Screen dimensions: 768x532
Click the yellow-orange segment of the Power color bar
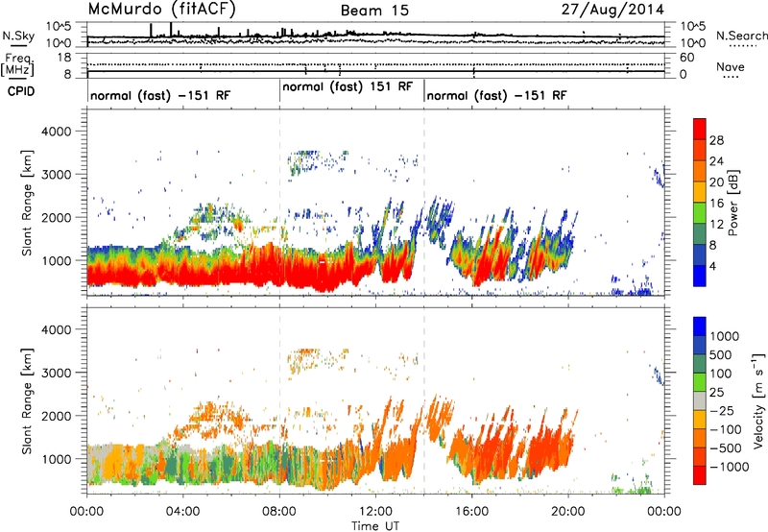[700, 192]
